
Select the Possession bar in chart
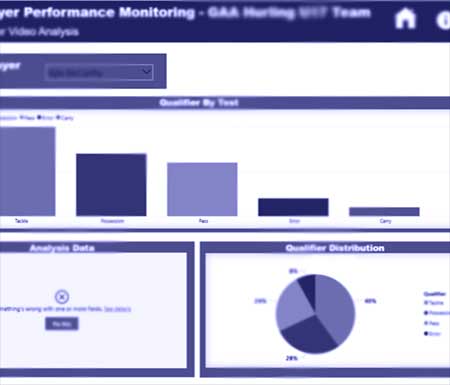[111, 185]
